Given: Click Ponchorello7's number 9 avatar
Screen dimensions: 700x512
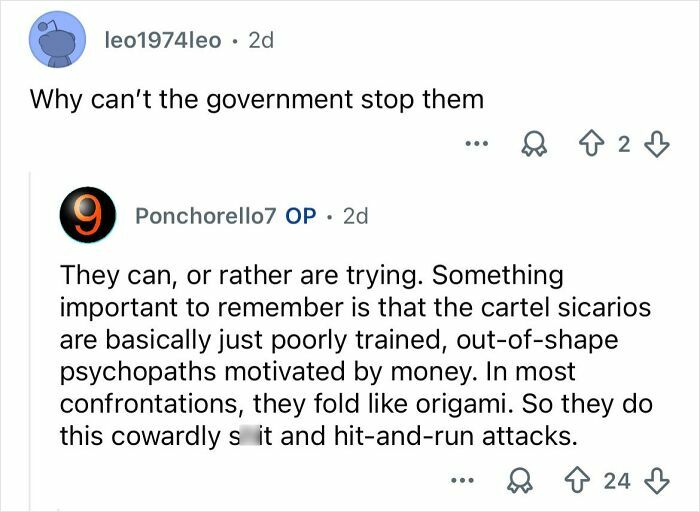Looking at the screenshot, I should coord(88,215).
